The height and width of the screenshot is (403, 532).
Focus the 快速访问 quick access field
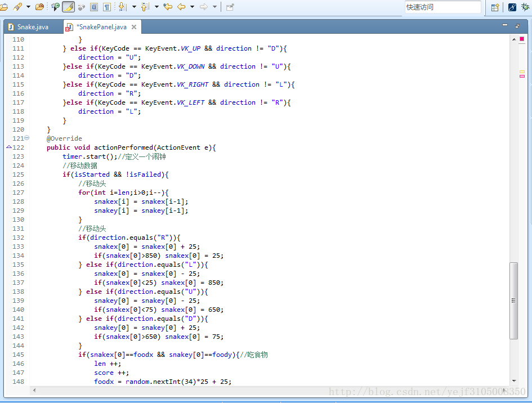pos(442,7)
